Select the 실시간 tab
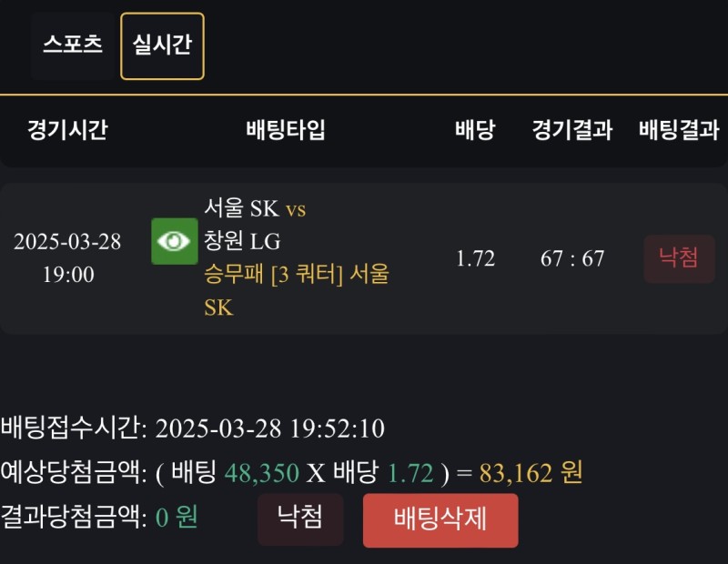Viewport: 728px width, 564px height. click(162, 45)
